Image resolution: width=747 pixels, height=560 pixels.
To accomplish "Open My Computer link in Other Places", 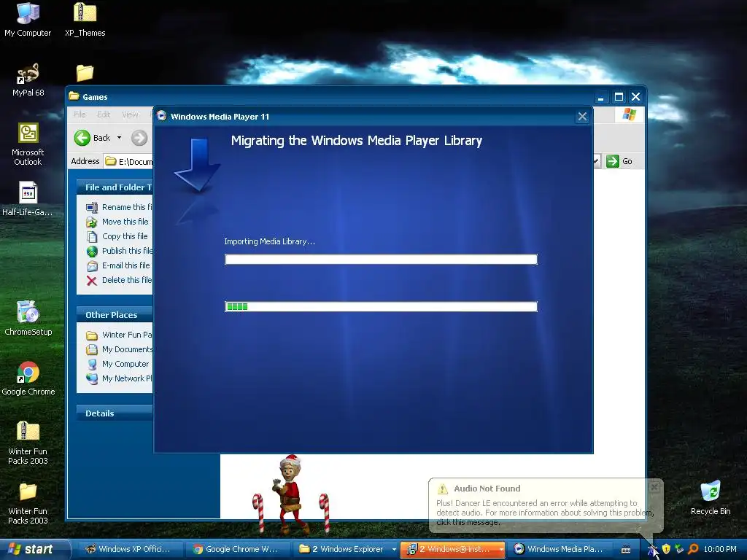I will (117, 365).
